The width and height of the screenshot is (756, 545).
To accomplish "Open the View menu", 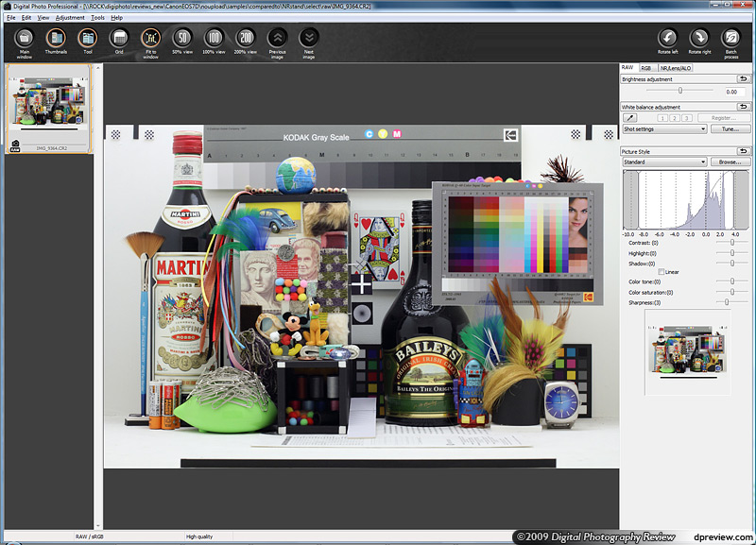I will (43, 18).
